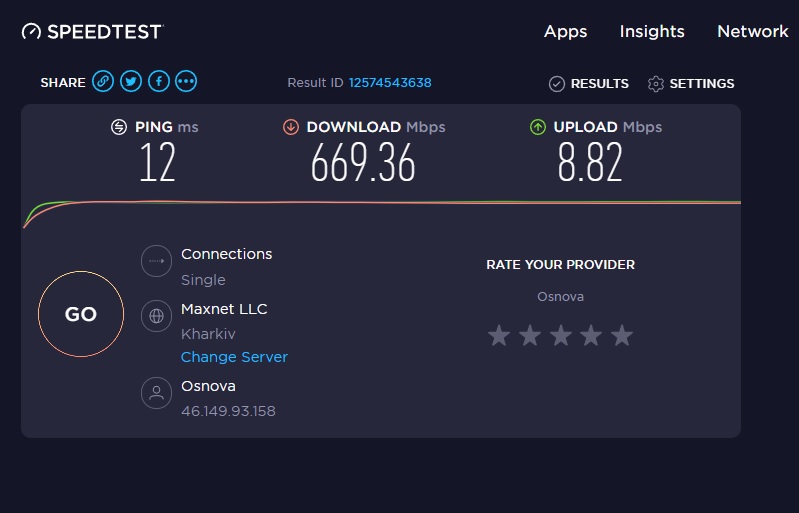
Task: Click the Speedtest logo
Action: [92, 32]
